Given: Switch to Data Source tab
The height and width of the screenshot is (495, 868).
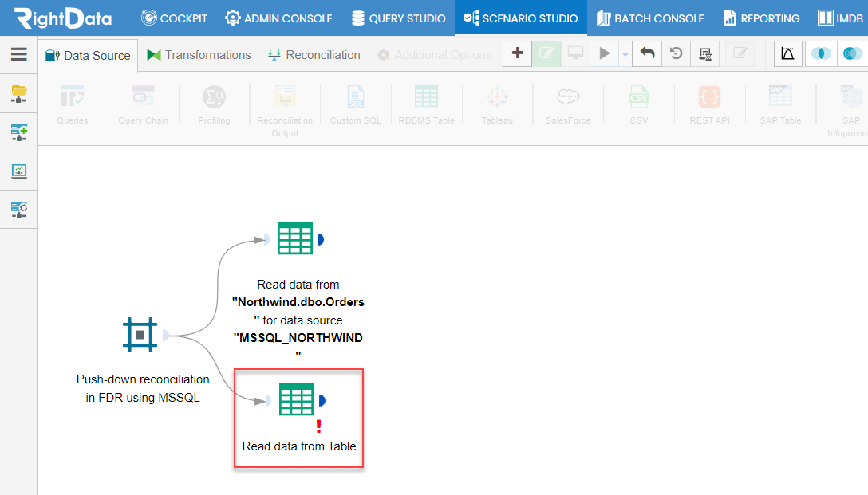Looking at the screenshot, I should pyautogui.click(x=88, y=55).
